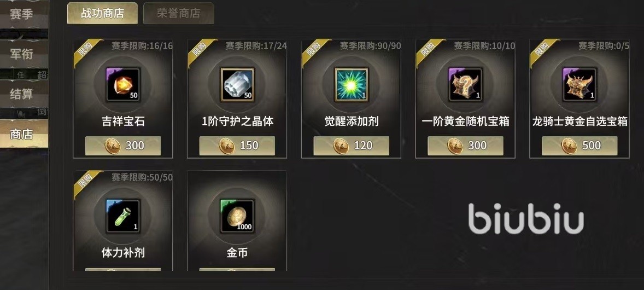Switch to the 战功商店 tab
Image resolution: width=644 pixels, height=290 pixels.
102,13
